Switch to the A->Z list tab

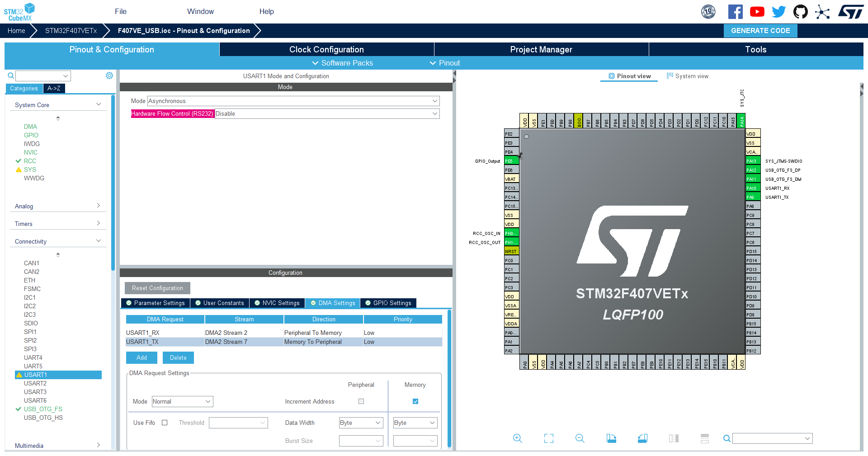(x=54, y=88)
